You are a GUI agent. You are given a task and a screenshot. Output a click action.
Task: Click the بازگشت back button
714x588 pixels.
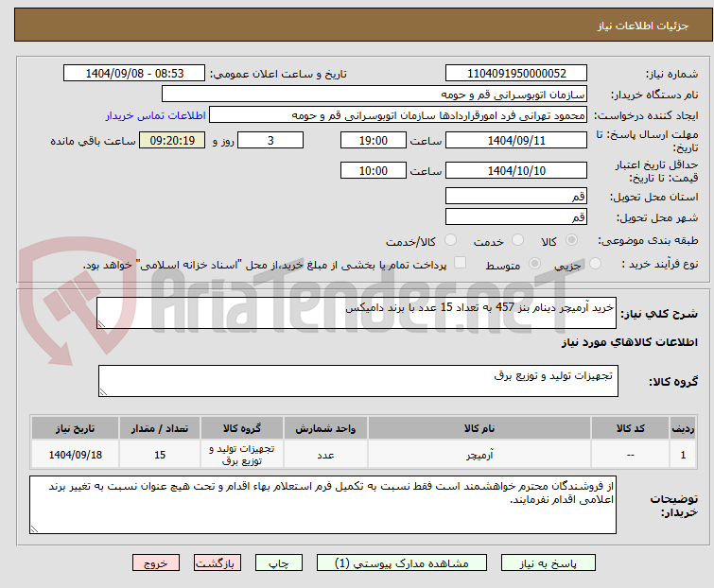pos(218,563)
